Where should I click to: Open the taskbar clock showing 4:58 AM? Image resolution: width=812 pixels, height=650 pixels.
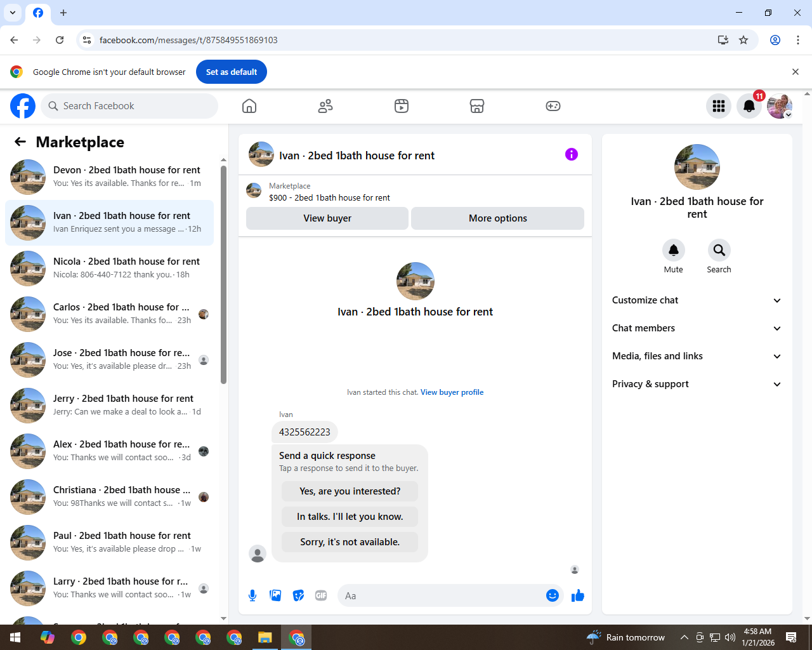click(758, 637)
